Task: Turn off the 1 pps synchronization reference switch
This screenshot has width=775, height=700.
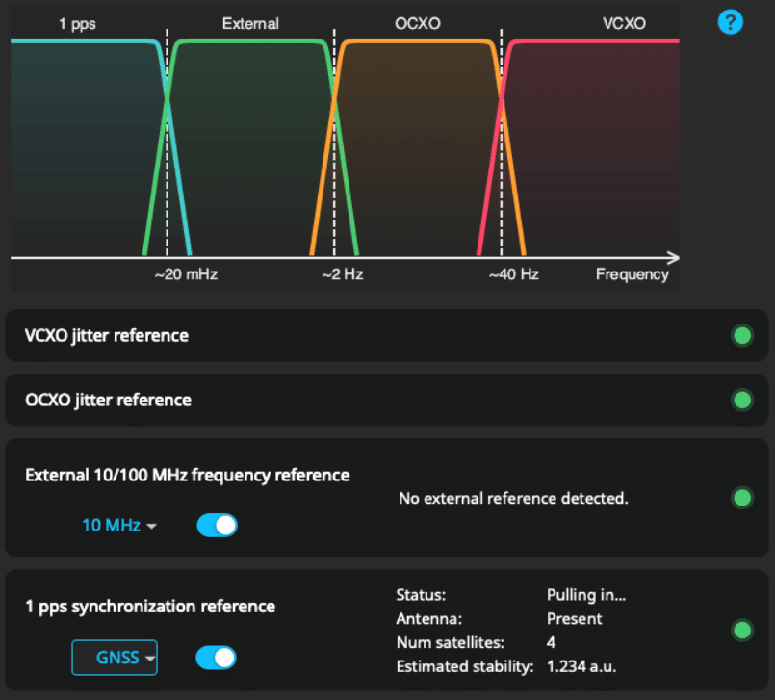Action: point(216,658)
